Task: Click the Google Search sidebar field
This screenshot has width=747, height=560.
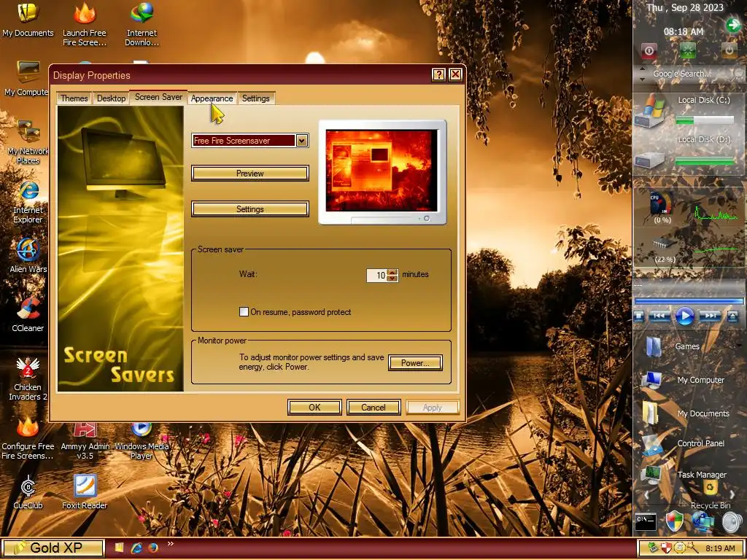Action: 683,74
